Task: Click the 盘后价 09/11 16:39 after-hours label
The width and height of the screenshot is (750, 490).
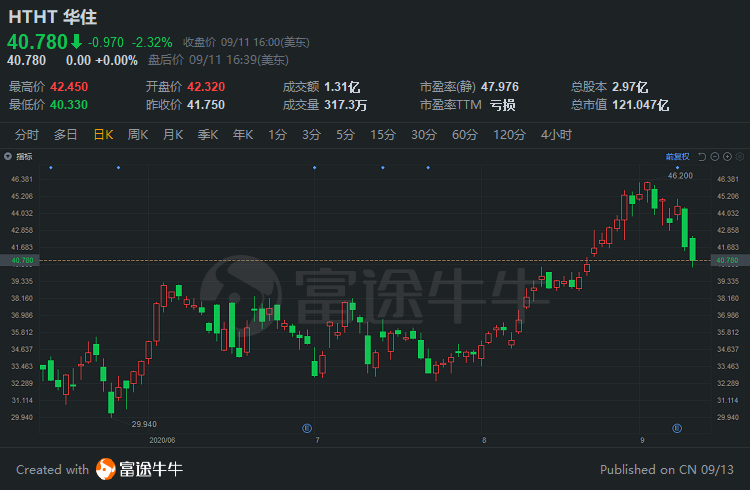Action: (218, 60)
